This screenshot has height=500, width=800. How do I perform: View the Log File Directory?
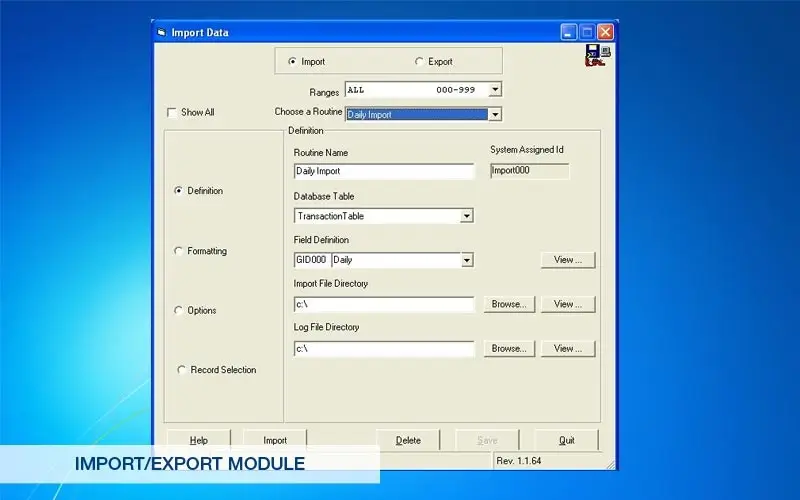tap(568, 349)
